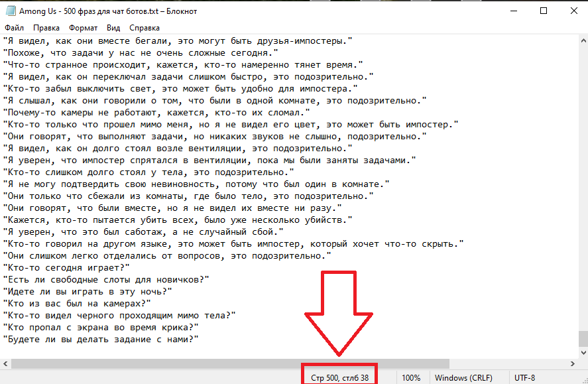Maximize the Notepad window

click(x=544, y=11)
